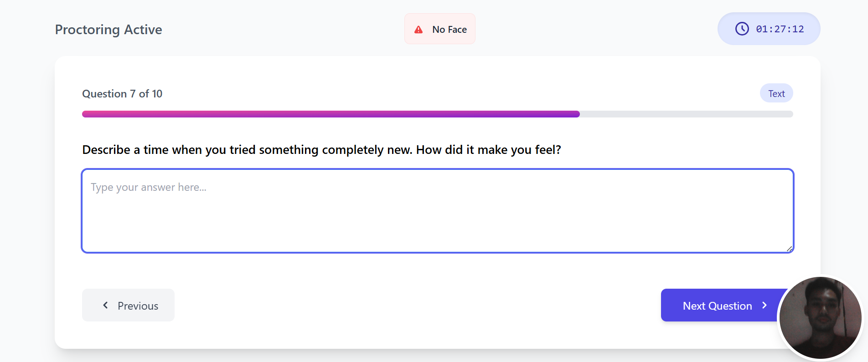Click the "Proctoring Active" heading
Viewport: 868px width, 362px height.
point(108,30)
